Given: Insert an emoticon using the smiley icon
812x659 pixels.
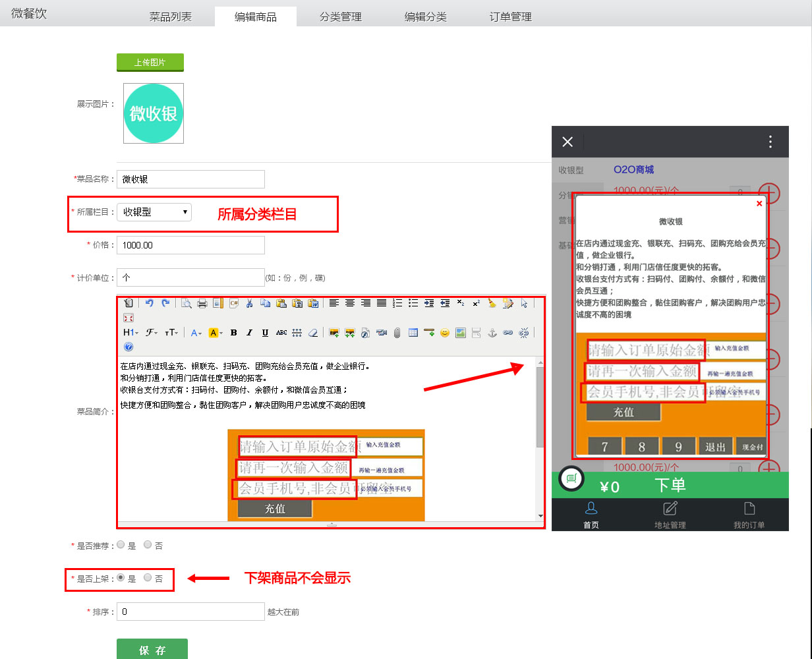Looking at the screenshot, I should [445, 333].
